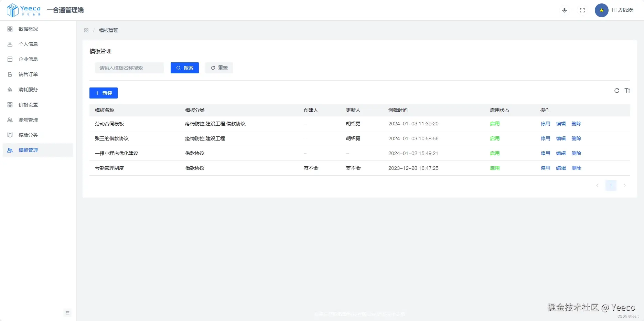Screen dimensions: 644x321
Task: Click the 模板名称 column header
Action: (105, 110)
